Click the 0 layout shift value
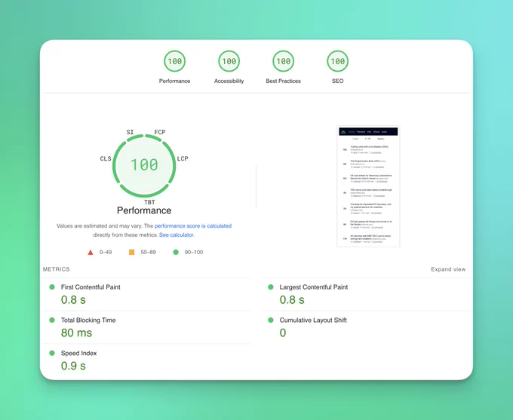The image size is (513, 420). point(283,333)
